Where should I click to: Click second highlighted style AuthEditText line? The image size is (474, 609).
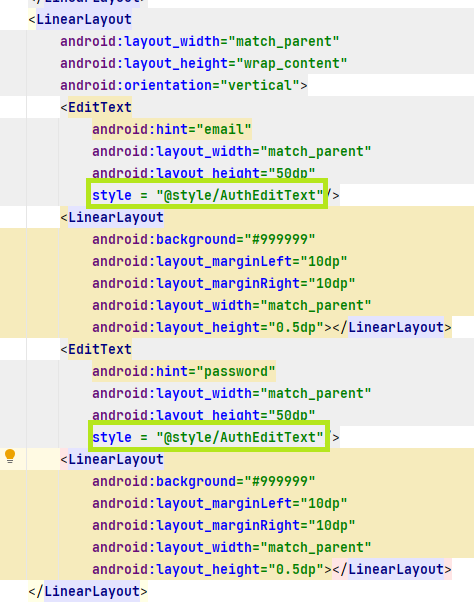coord(209,437)
